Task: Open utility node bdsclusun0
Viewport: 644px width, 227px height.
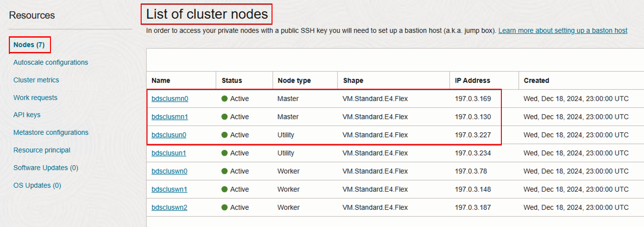Action: point(169,135)
